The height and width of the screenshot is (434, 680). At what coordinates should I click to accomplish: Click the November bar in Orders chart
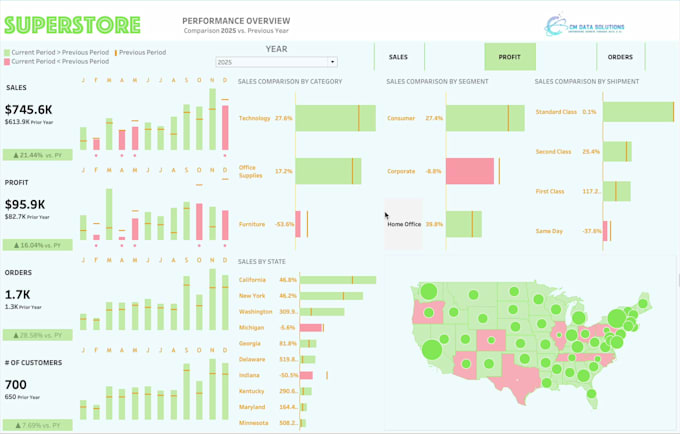tap(212, 299)
